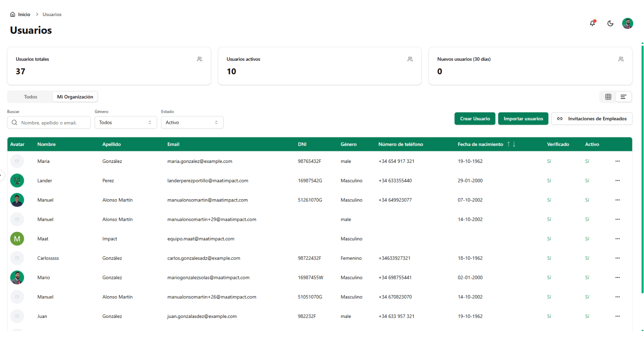Click the Importar usuarios button
The width and height of the screenshot is (644, 337).
point(523,119)
